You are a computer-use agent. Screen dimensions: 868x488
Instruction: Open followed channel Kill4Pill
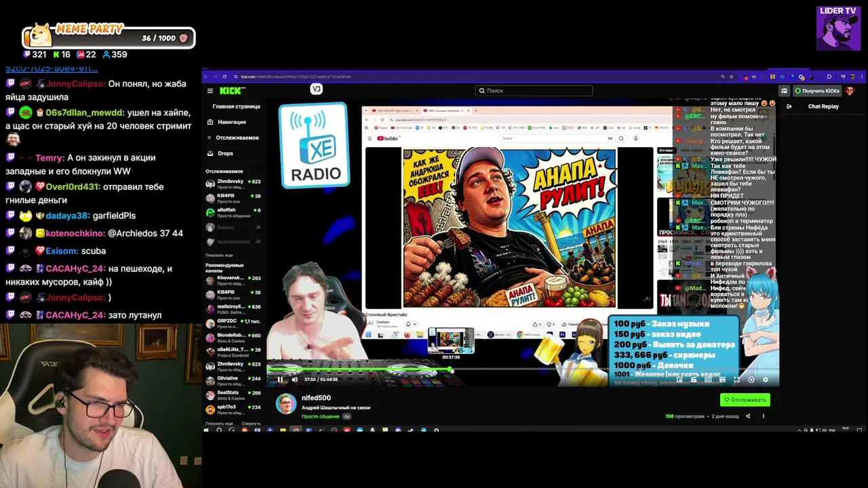(235, 199)
